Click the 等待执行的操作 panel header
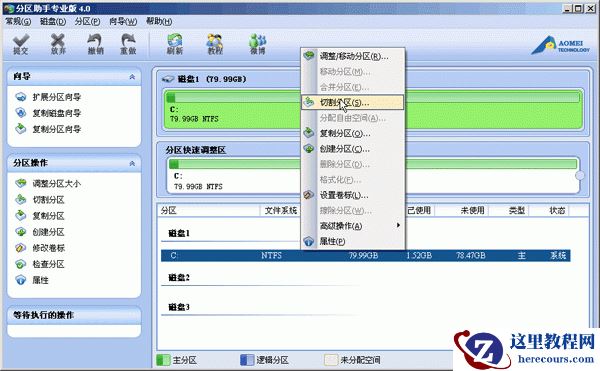The width and height of the screenshot is (600, 371). 74,315
